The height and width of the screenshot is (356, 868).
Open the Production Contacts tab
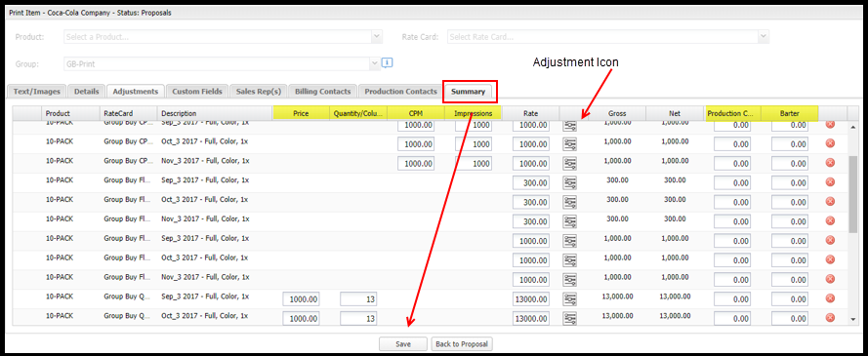pyautogui.click(x=400, y=92)
